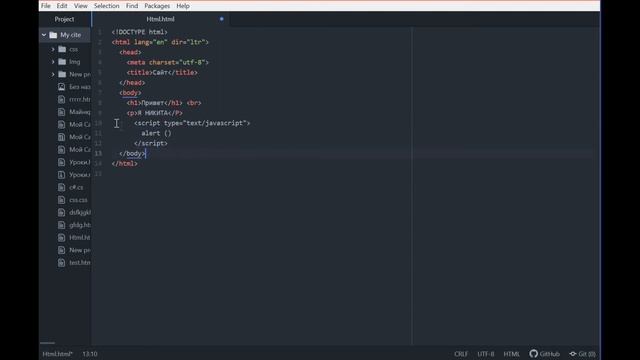Open the GitHub panel from status bar
The image size is (640, 360).
point(544,354)
